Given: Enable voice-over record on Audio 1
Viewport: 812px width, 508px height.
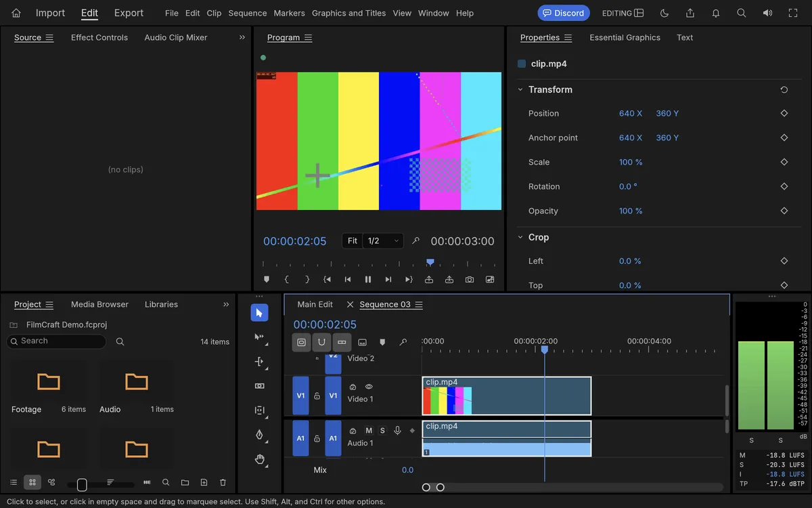Looking at the screenshot, I should pos(397,431).
